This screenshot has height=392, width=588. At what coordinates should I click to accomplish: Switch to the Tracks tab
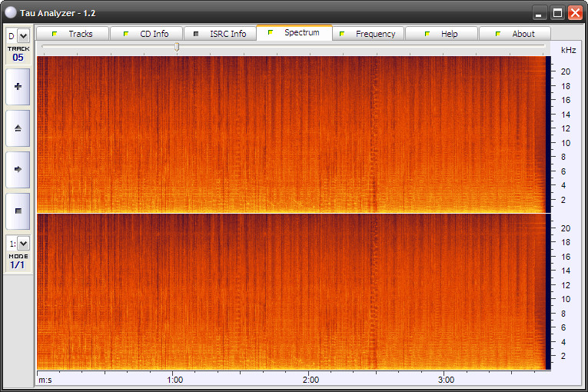(72, 34)
